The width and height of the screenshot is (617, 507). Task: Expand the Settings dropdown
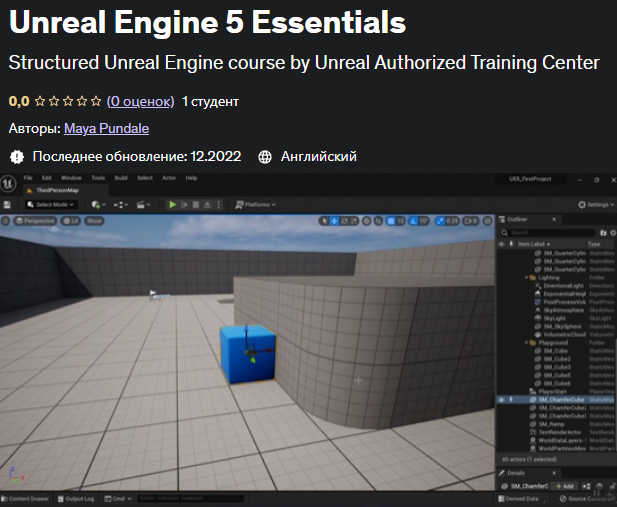point(595,204)
